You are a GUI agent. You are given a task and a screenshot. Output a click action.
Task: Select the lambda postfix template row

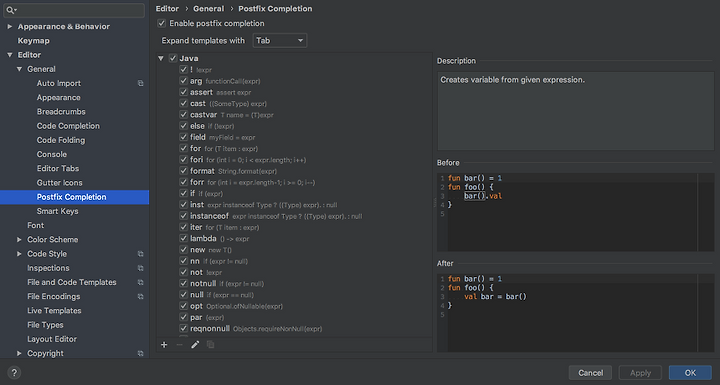pos(294,238)
